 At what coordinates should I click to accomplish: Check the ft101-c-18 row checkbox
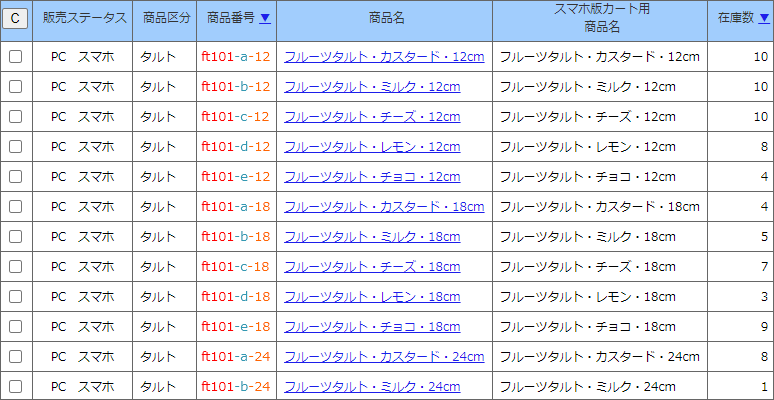point(16,267)
